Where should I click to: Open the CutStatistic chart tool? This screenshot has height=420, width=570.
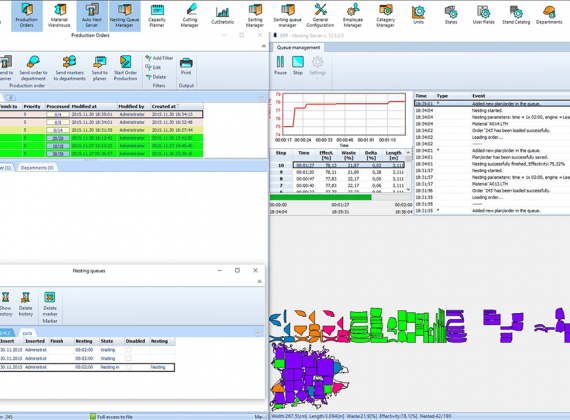[x=222, y=16]
